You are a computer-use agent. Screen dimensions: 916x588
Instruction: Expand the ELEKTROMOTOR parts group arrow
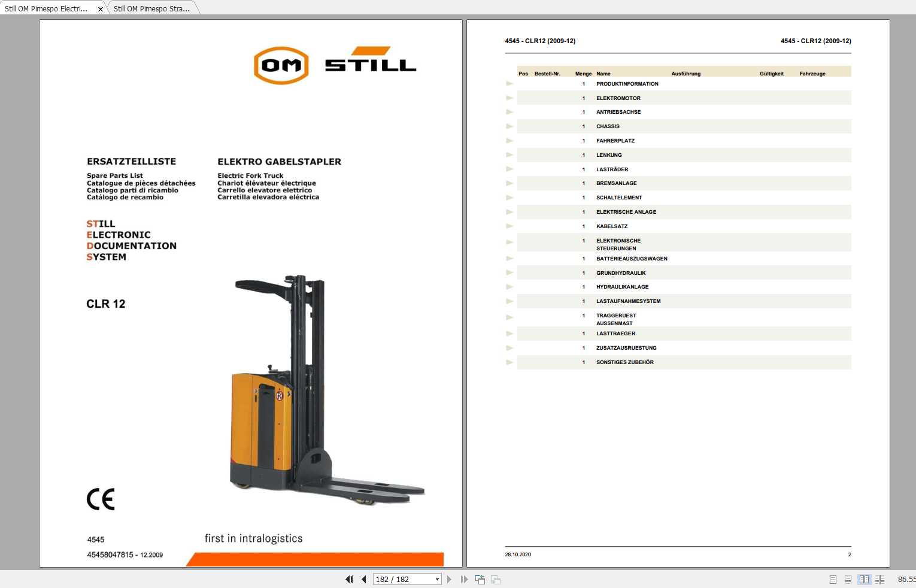tap(509, 98)
